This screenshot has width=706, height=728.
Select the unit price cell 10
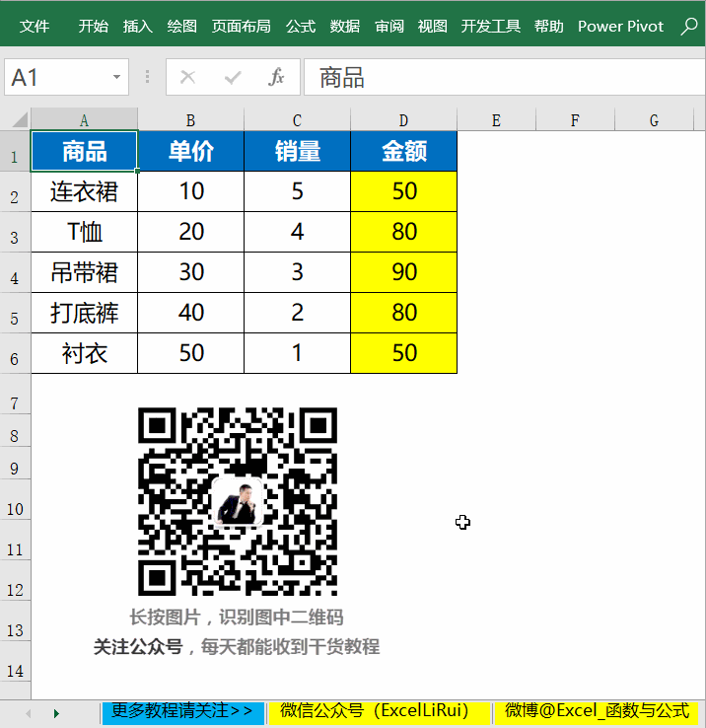(190, 191)
